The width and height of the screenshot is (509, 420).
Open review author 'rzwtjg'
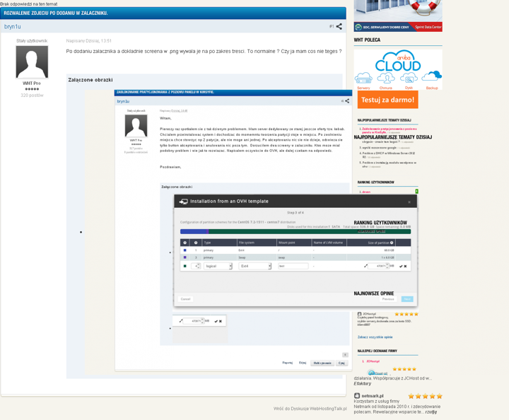(x=431, y=412)
